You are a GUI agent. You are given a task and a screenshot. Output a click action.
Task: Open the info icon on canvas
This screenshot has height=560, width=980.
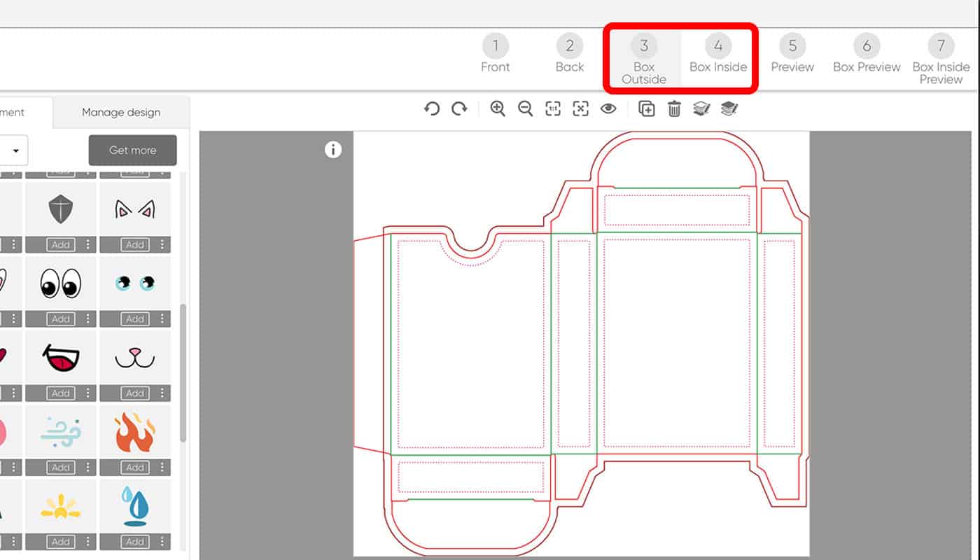[x=333, y=149]
